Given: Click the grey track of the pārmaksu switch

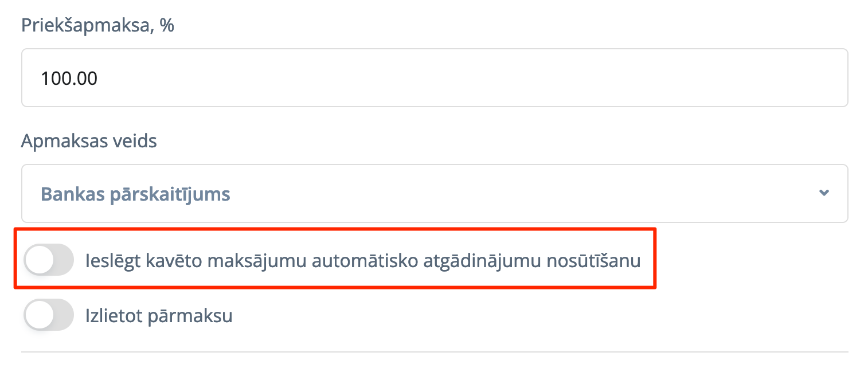Looking at the screenshot, I should pyautogui.click(x=63, y=315).
